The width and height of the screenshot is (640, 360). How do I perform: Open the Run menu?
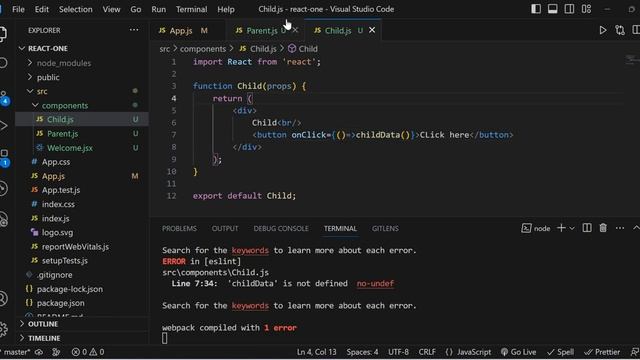[158, 9]
